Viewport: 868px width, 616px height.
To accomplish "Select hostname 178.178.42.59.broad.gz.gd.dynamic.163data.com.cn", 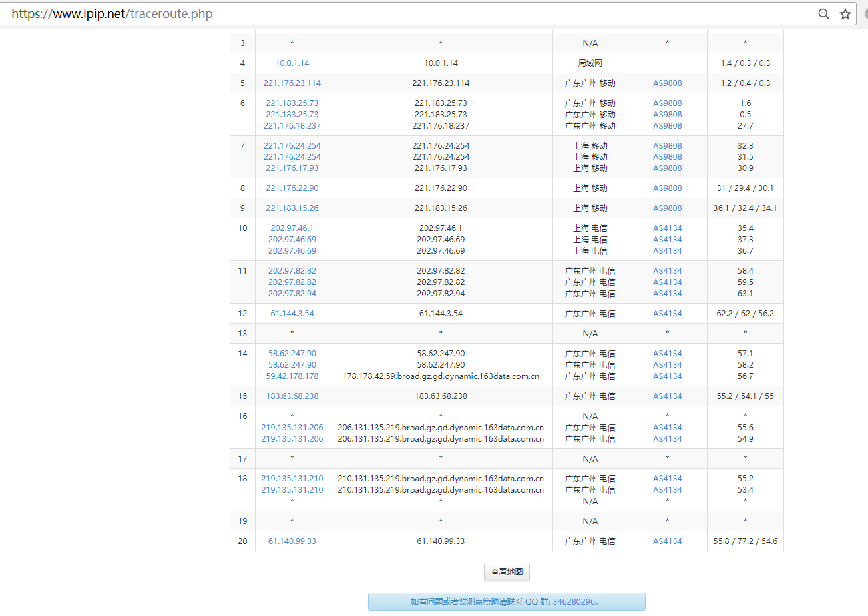I will (x=441, y=376).
